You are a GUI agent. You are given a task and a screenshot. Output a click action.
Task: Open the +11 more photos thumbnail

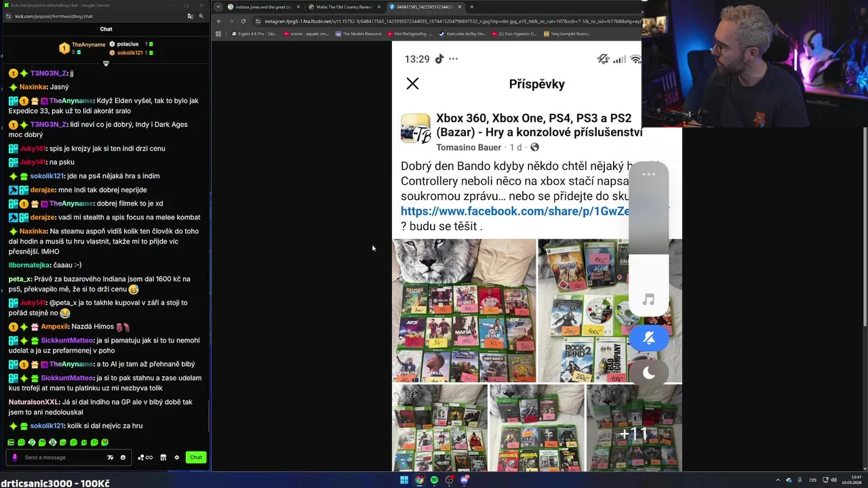tap(634, 428)
